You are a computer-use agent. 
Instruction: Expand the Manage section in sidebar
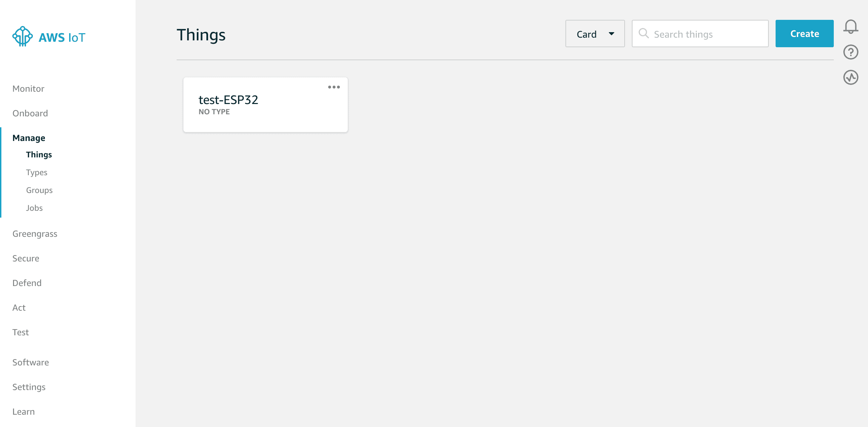tap(29, 138)
